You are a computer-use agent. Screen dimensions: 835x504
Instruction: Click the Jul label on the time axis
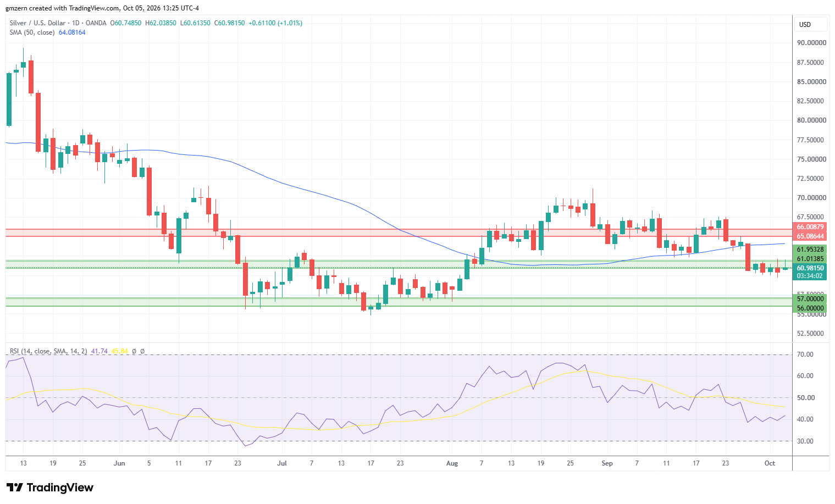pos(282,463)
